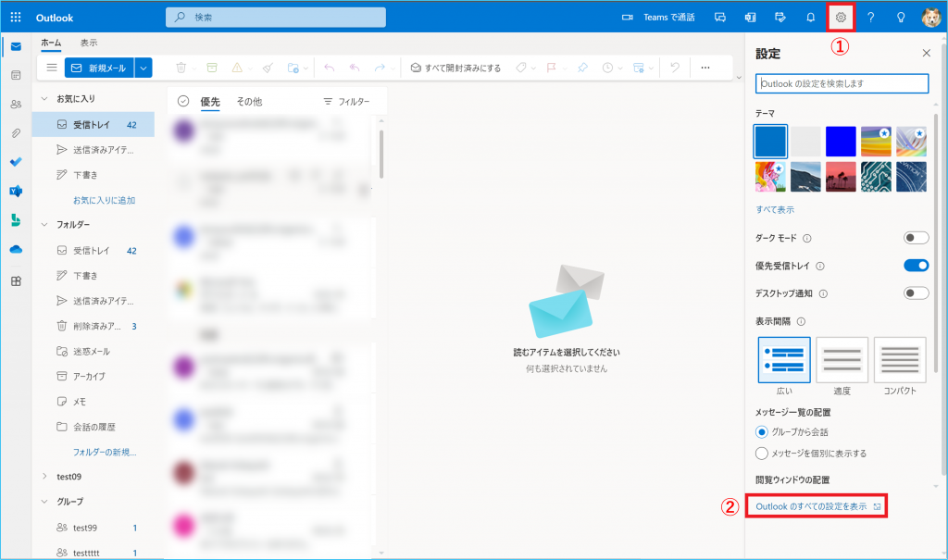This screenshot has height=560, width=948.
Task: Open OneDrive cloud icon in left rail
Action: (x=16, y=249)
